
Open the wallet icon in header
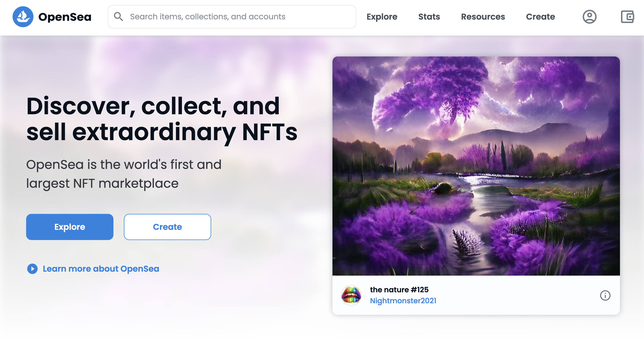pyautogui.click(x=627, y=17)
